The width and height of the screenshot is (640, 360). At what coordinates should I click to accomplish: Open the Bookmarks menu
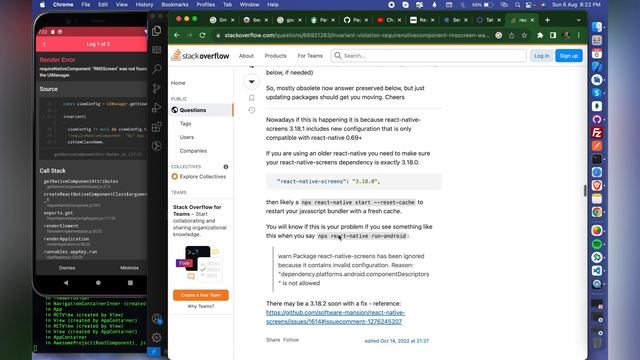175,5
